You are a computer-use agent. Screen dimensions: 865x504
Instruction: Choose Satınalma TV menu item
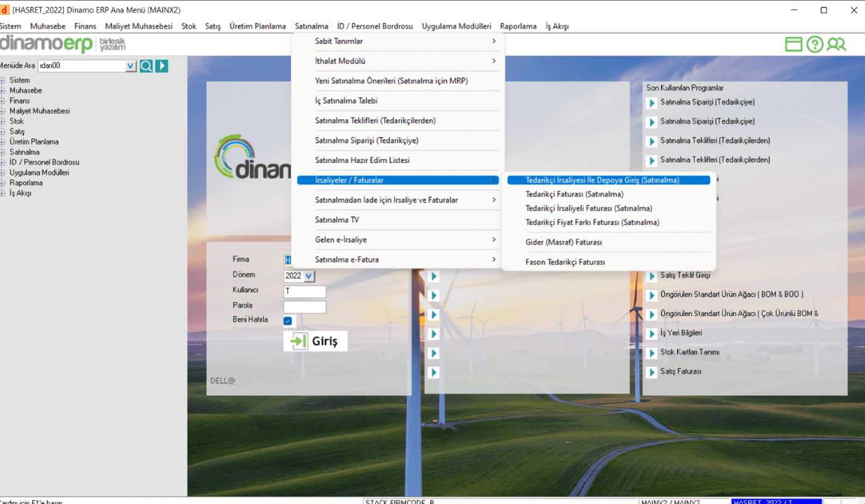tap(398, 220)
